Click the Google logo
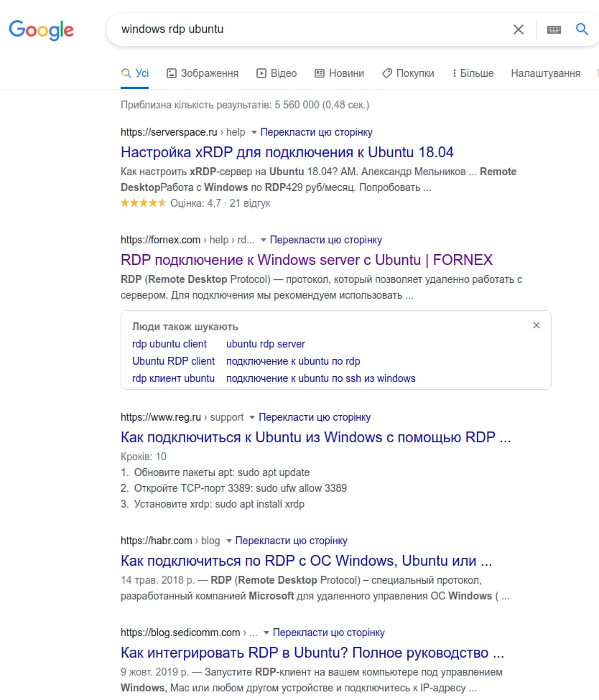 tap(41, 30)
